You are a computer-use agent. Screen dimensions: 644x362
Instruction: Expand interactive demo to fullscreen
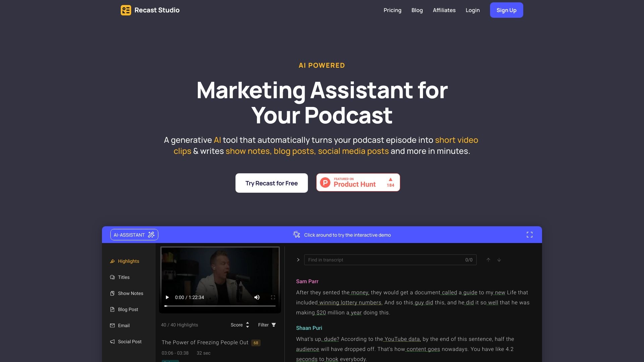(529, 235)
